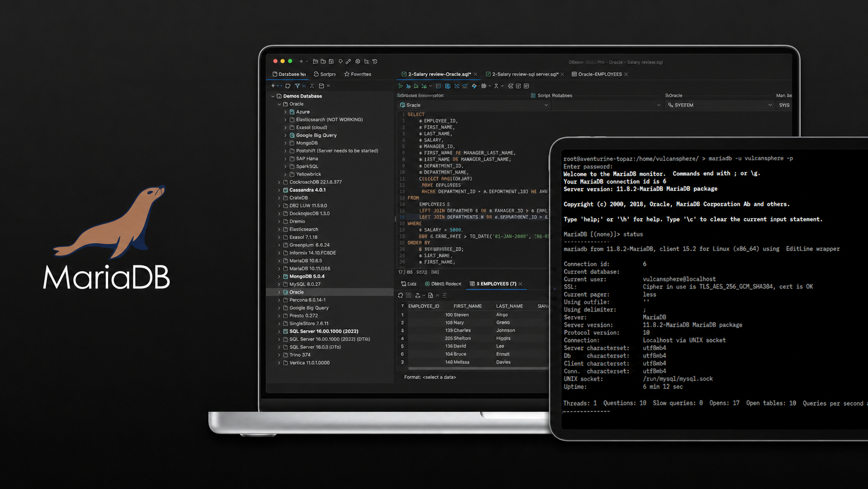
Task: Select the Data results tab
Action: coord(409,284)
